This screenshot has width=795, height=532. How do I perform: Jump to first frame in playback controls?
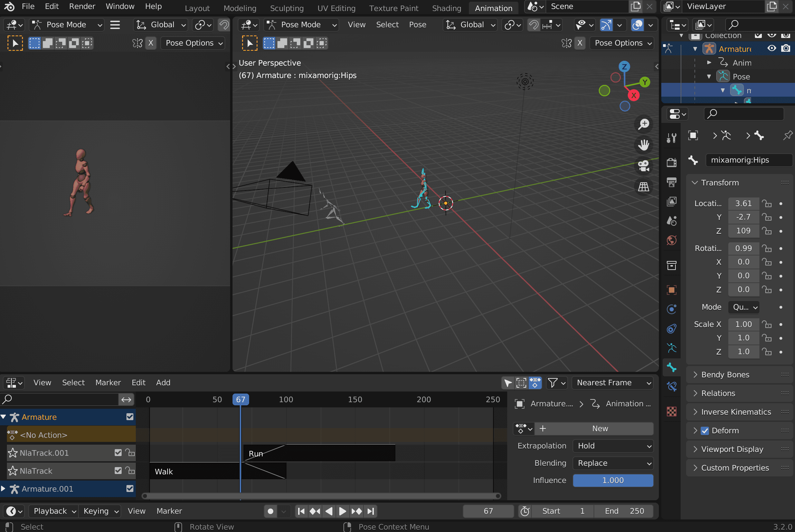point(301,511)
